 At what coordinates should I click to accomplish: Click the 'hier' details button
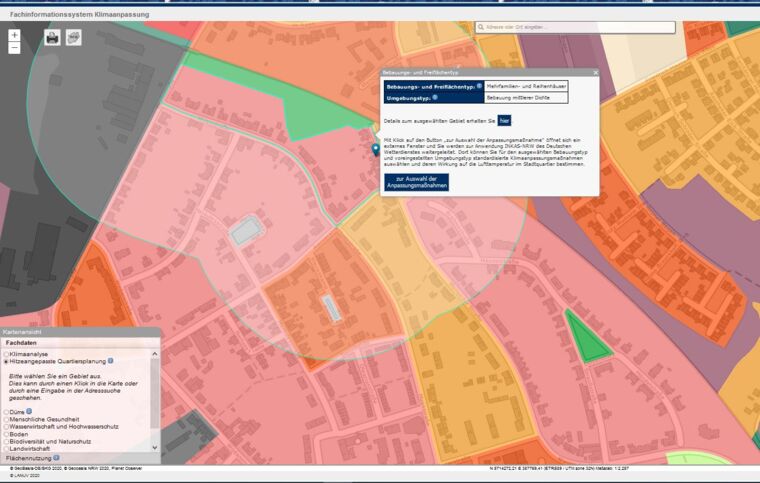click(504, 120)
